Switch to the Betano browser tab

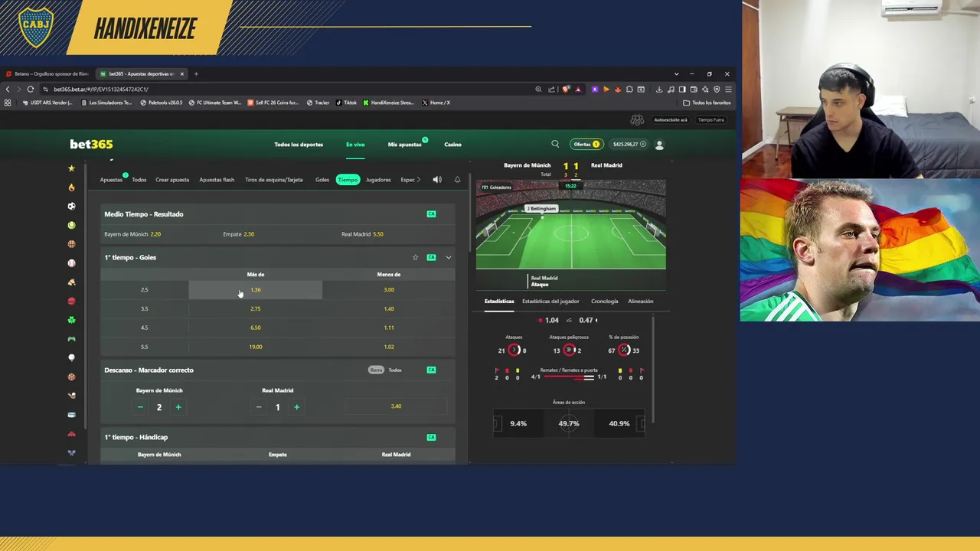47,74
